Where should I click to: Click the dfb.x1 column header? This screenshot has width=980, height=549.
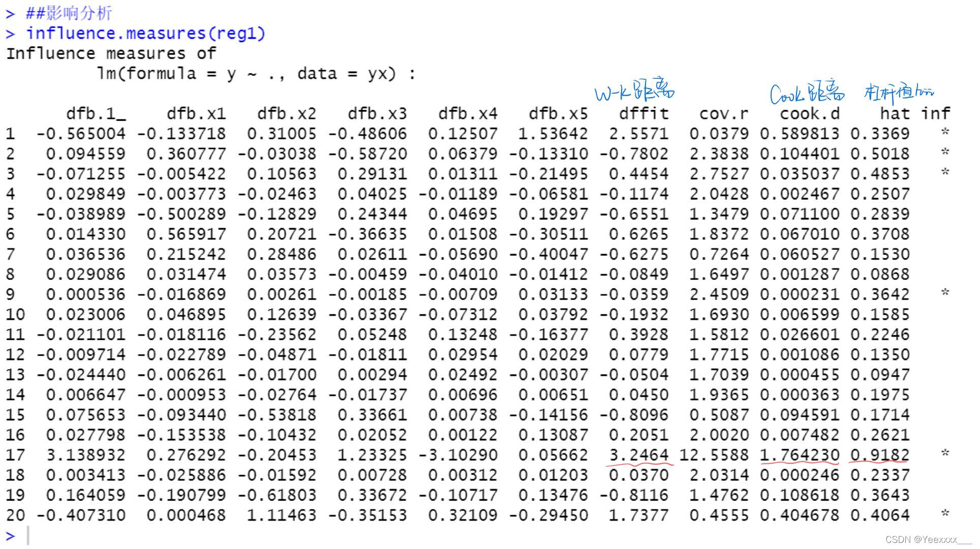click(x=196, y=114)
